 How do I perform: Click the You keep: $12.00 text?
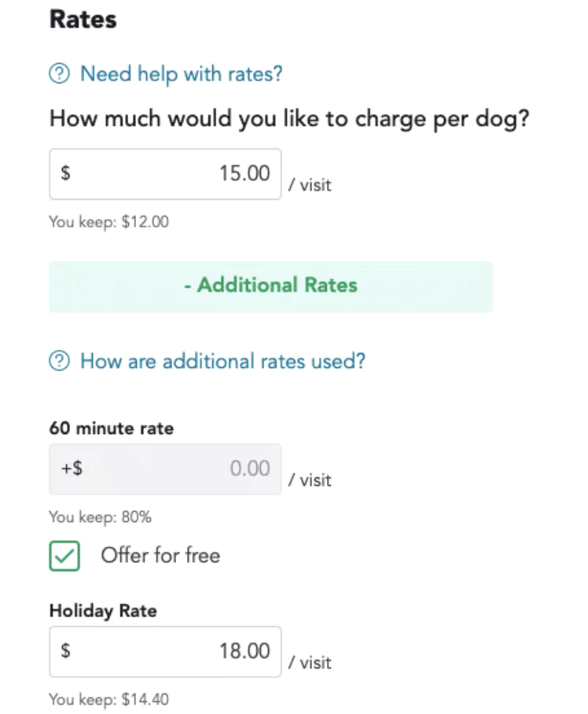[108, 222]
